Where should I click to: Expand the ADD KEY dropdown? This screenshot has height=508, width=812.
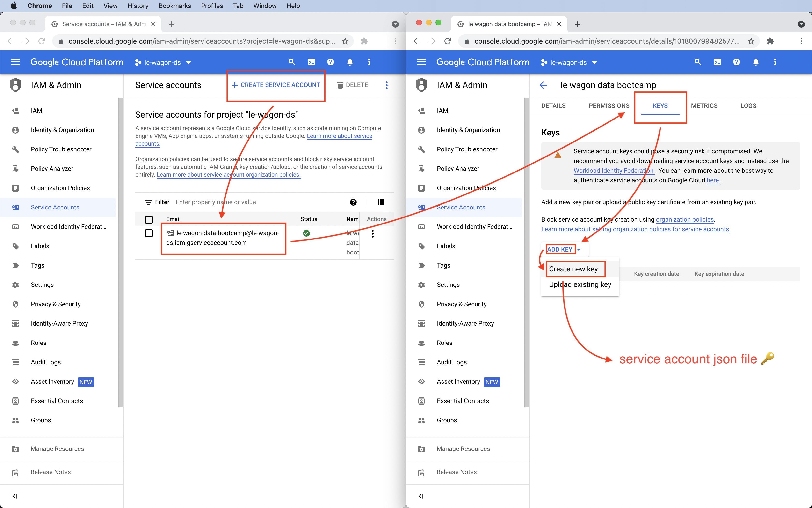click(563, 249)
